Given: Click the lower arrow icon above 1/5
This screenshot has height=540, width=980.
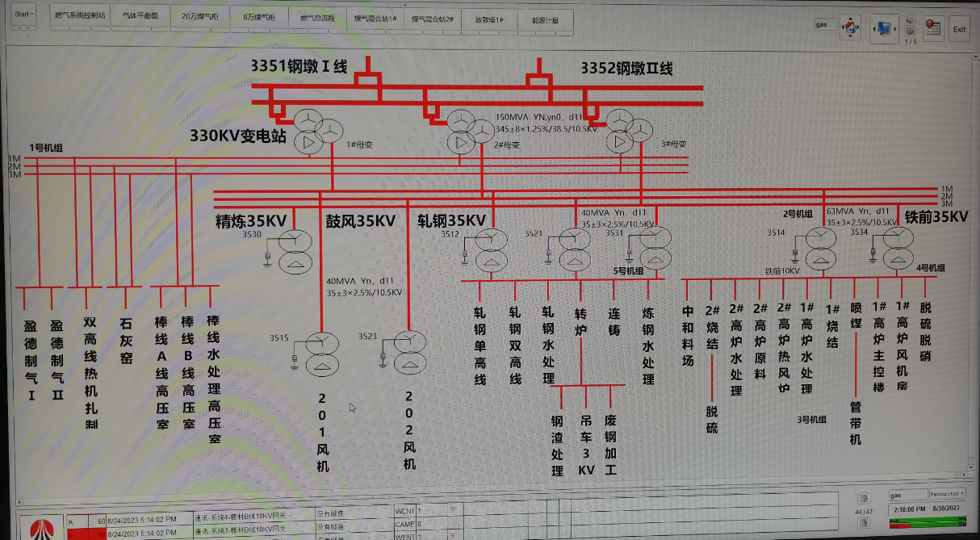Looking at the screenshot, I should point(911,32).
